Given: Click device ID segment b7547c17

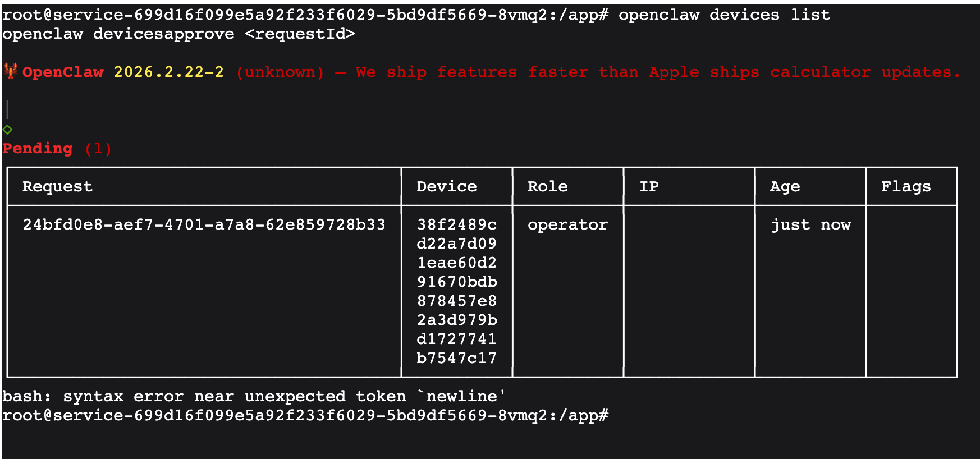Looking at the screenshot, I should click(456, 358).
